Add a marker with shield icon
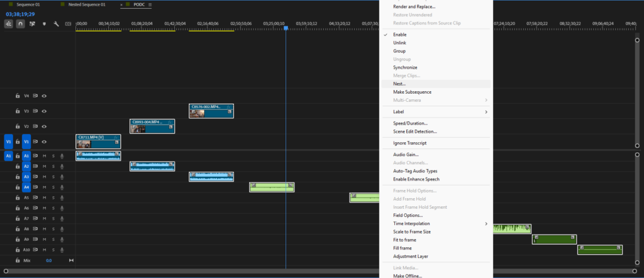The height and width of the screenshot is (278, 644). click(x=44, y=24)
